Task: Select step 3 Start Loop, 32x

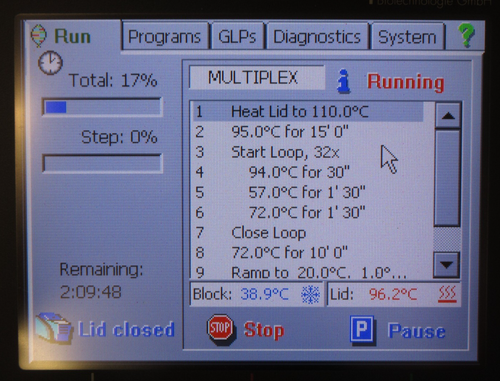Action: click(x=308, y=152)
